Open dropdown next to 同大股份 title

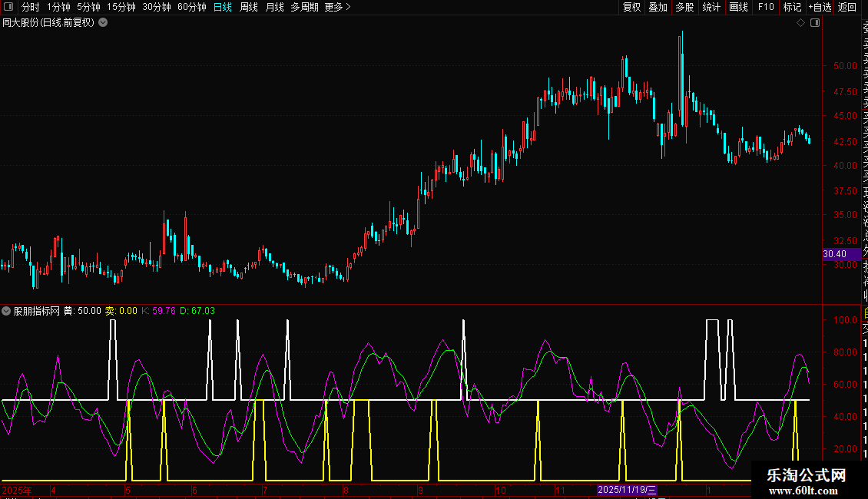click(103, 23)
